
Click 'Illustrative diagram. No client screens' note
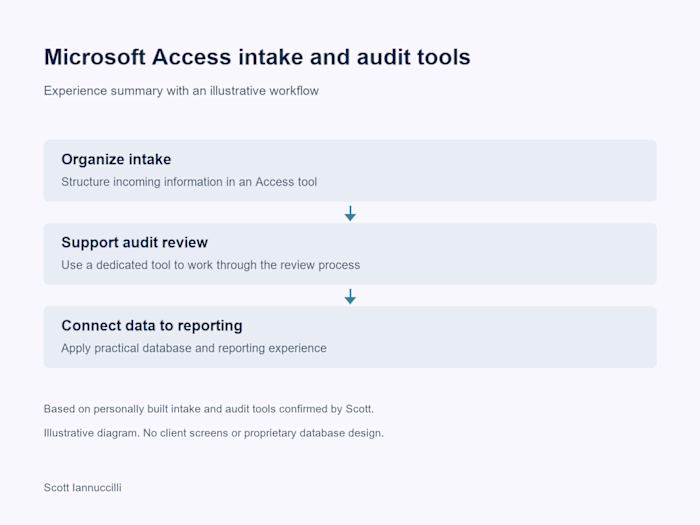(214, 433)
